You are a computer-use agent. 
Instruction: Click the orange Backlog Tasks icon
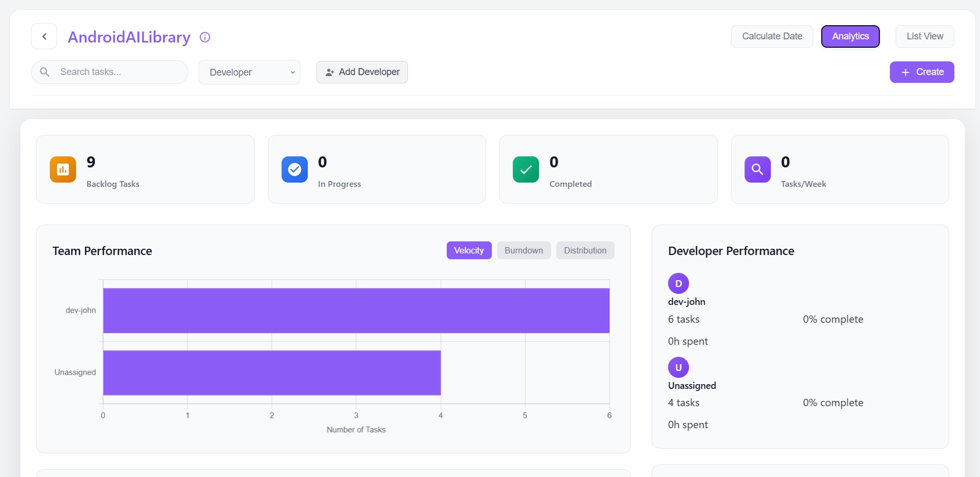point(63,169)
